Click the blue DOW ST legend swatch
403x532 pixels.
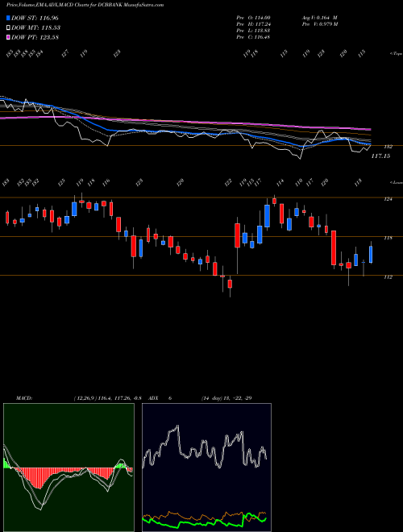coord(8,18)
